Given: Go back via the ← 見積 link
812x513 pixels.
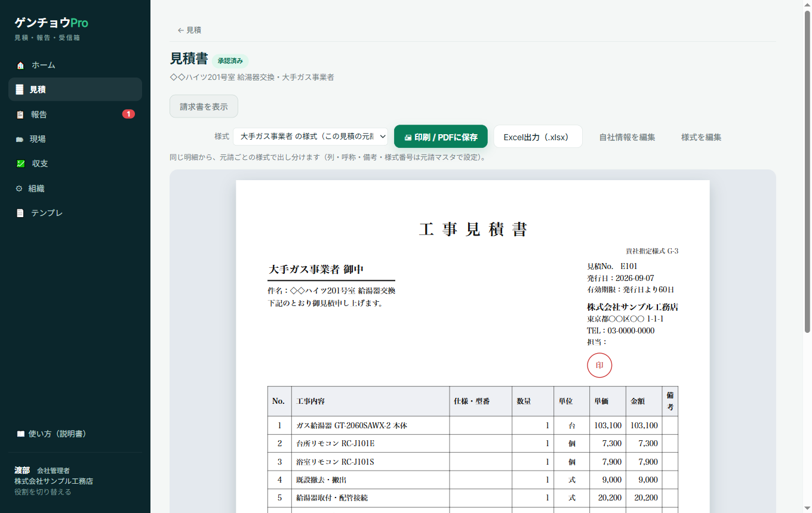Looking at the screenshot, I should coord(189,30).
